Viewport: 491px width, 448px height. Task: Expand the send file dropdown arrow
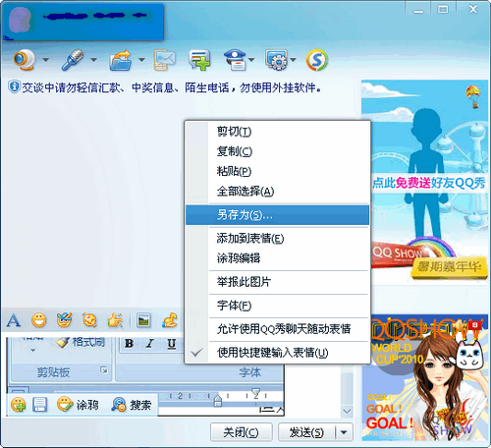[x=141, y=60]
